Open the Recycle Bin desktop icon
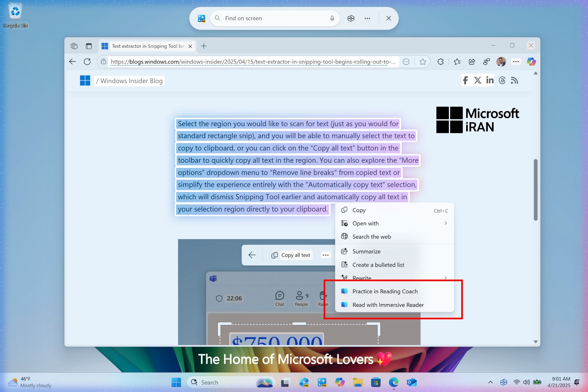The height and width of the screenshot is (392, 588). [15, 15]
